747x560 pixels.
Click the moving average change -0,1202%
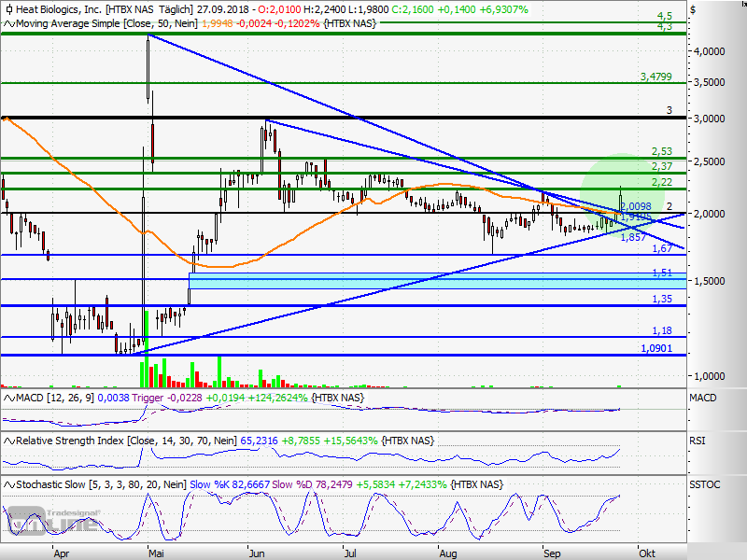click(296, 23)
